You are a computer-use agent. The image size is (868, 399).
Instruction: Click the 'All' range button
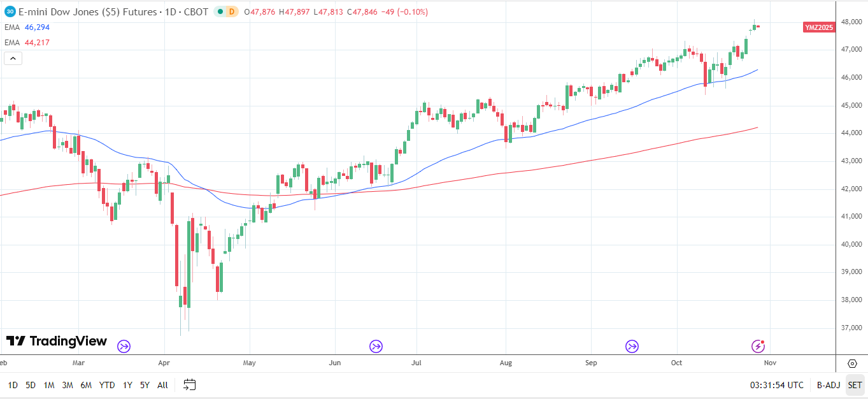coord(162,385)
